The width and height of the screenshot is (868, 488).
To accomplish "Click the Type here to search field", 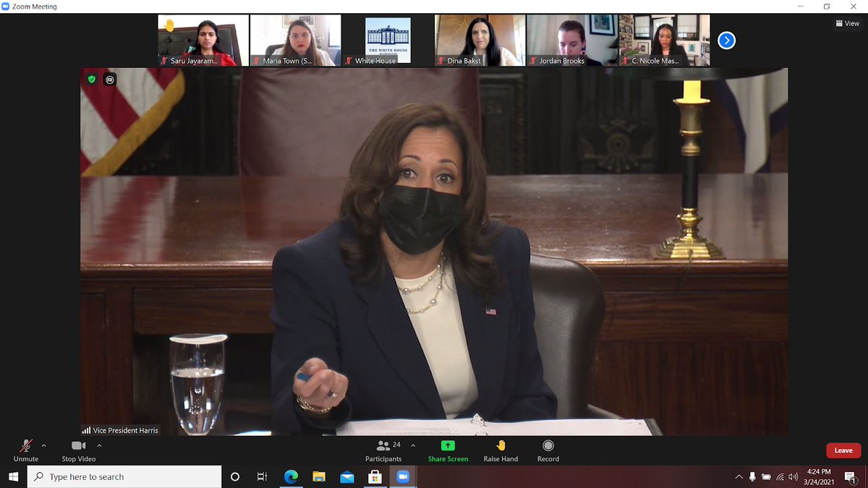I will tap(116, 476).
